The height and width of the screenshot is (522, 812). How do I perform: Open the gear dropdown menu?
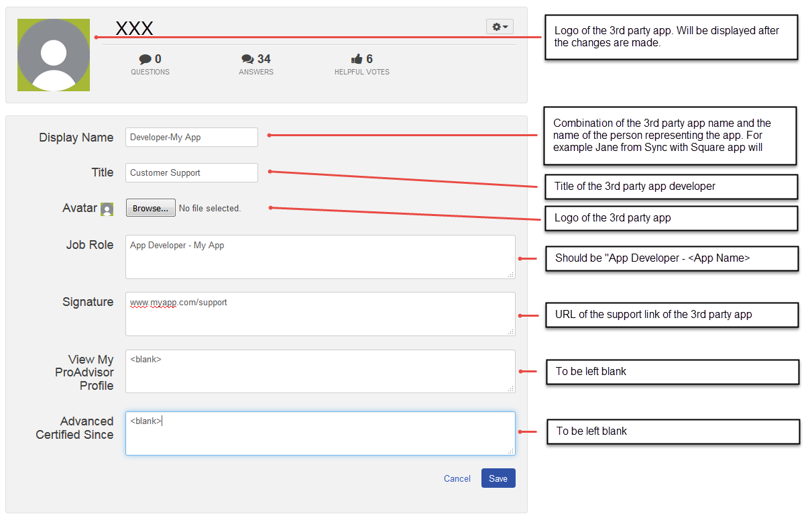(500, 26)
